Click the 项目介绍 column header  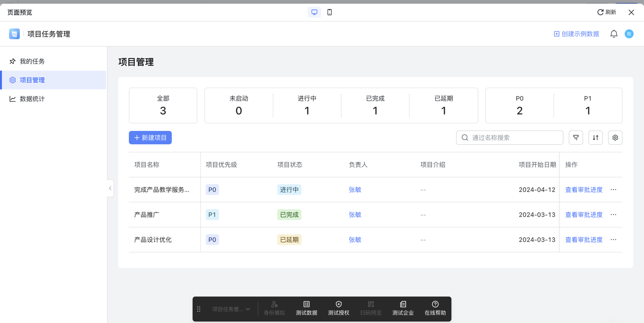point(433,165)
